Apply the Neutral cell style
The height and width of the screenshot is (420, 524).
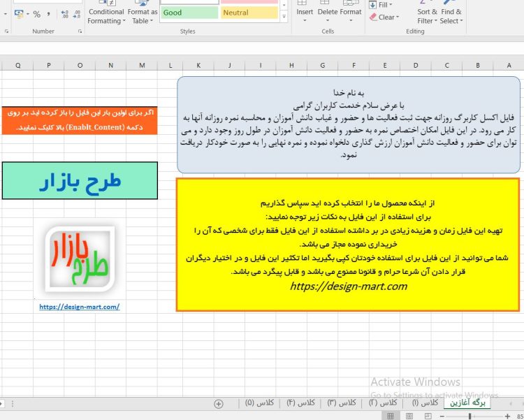tap(249, 13)
